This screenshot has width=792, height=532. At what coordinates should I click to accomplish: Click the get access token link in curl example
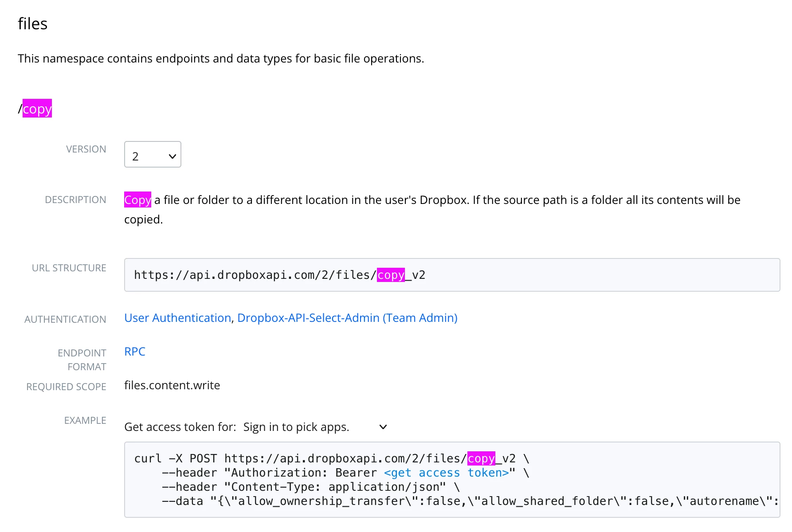point(447,473)
